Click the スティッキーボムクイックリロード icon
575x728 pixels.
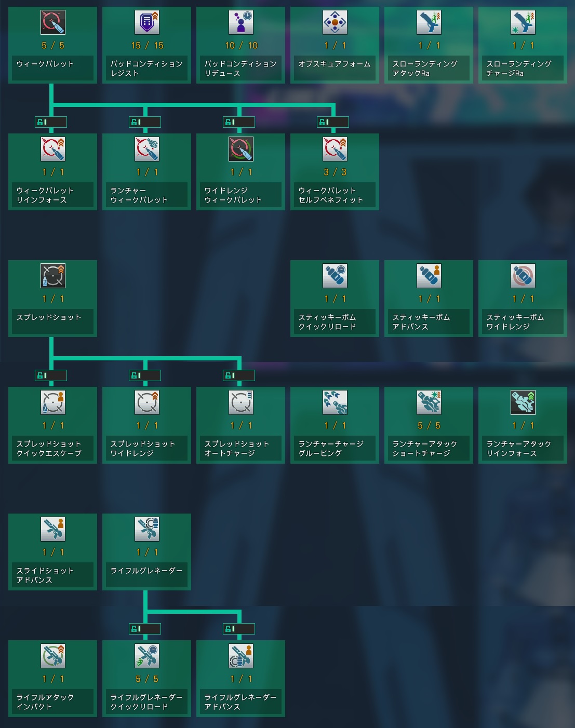(x=335, y=276)
